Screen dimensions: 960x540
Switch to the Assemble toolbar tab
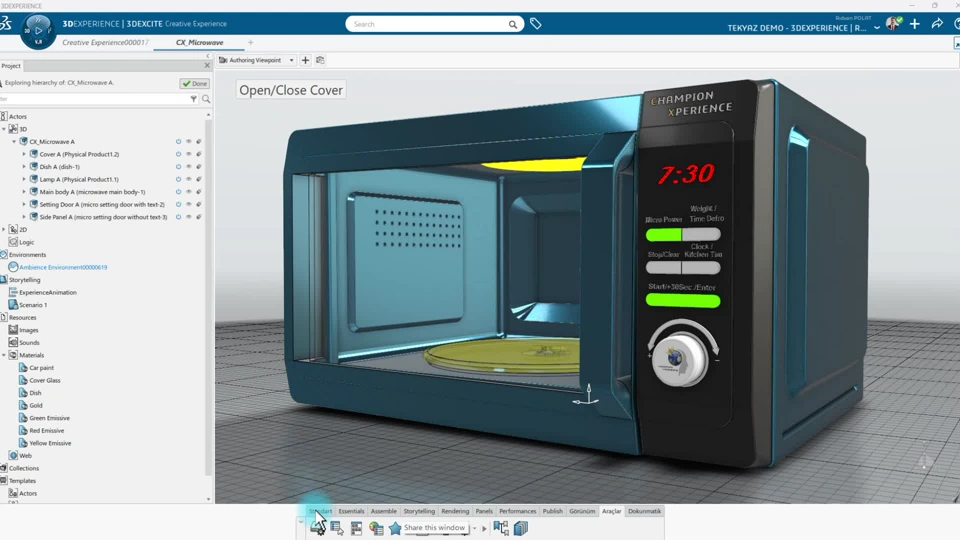click(x=384, y=511)
